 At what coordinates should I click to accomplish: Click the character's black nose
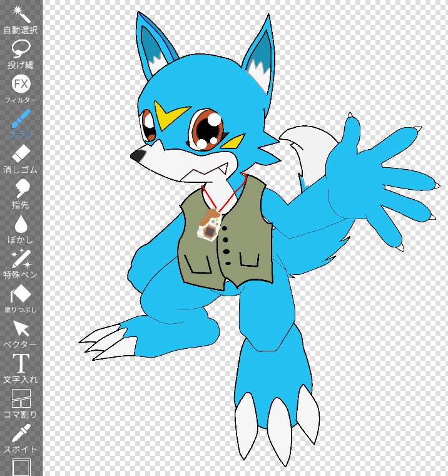point(138,155)
